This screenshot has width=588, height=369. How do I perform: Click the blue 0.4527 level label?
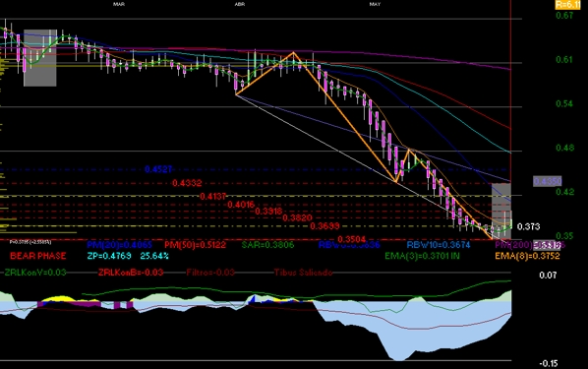point(158,169)
